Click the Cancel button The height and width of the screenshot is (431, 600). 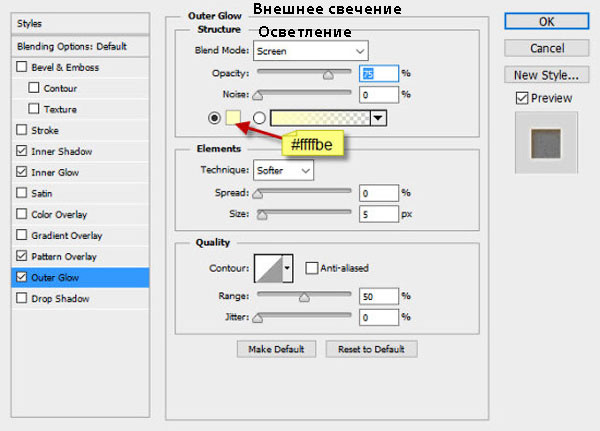[x=546, y=48]
